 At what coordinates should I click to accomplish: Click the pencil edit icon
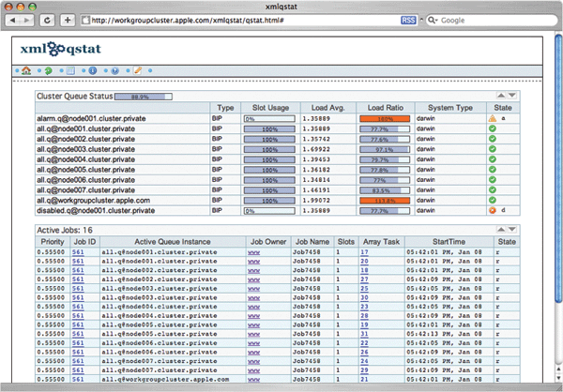click(x=137, y=71)
